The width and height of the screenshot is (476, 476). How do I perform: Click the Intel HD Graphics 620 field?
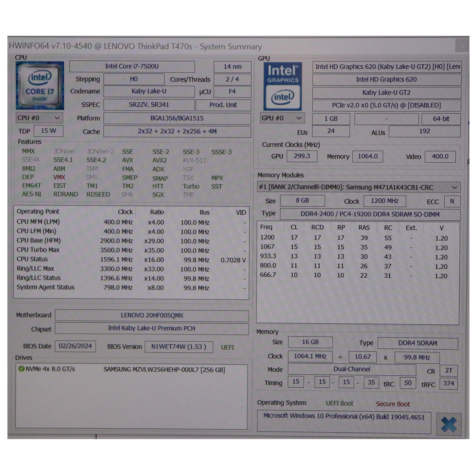[x=387, y=80]
